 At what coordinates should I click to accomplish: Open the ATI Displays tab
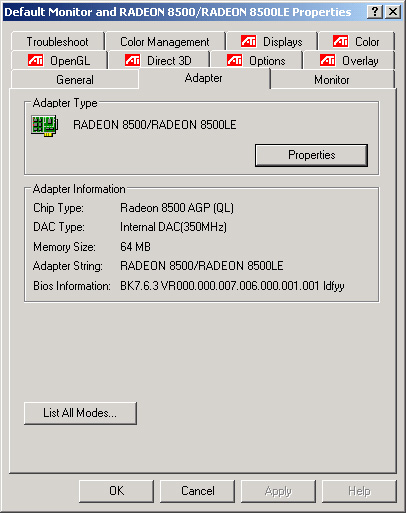(x=271, y=42)
